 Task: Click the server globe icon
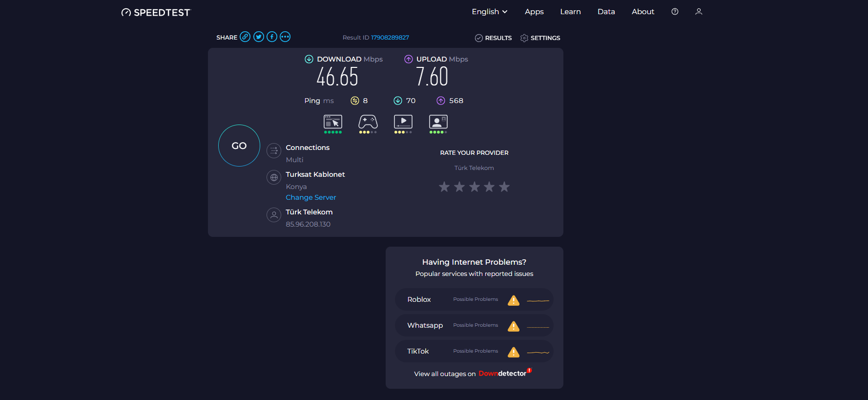tap(274, 177)
